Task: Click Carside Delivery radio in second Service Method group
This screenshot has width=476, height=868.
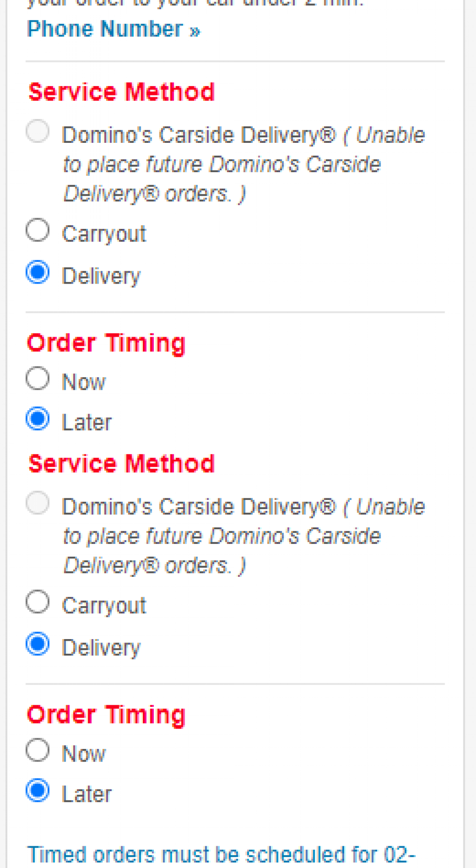Action: [x=38, y=503]
